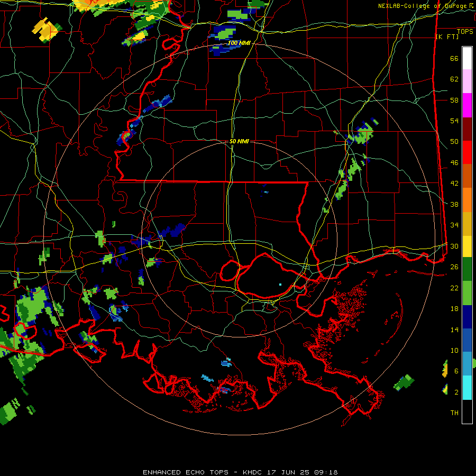Click the '22' legend value
Screen dimensions: 476x476
tap(454, 288)
